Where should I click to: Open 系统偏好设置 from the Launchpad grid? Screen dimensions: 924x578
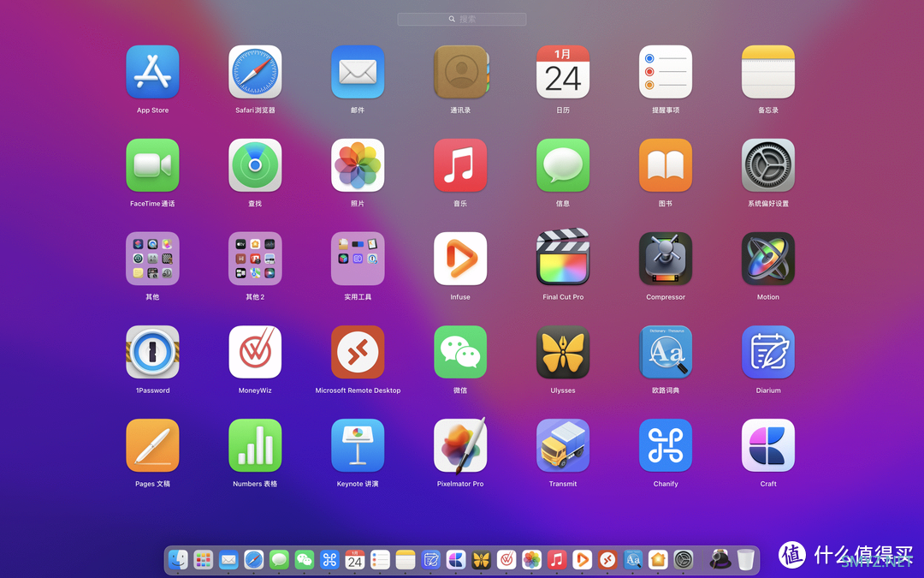(x=767, y=165)
